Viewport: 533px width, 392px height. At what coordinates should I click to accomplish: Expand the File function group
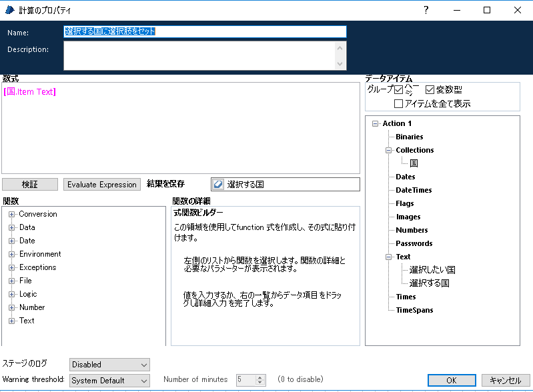(x=11, y=281)
